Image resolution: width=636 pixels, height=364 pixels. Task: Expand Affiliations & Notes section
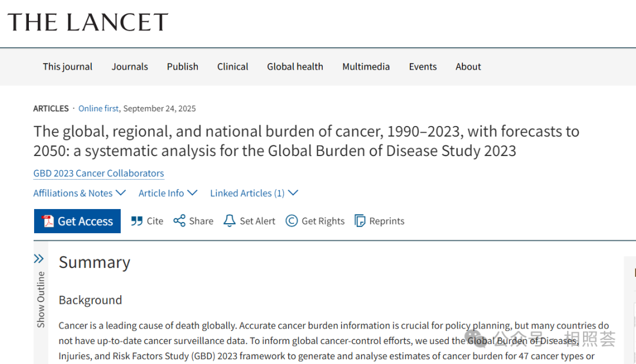click(x=79, y=193)
